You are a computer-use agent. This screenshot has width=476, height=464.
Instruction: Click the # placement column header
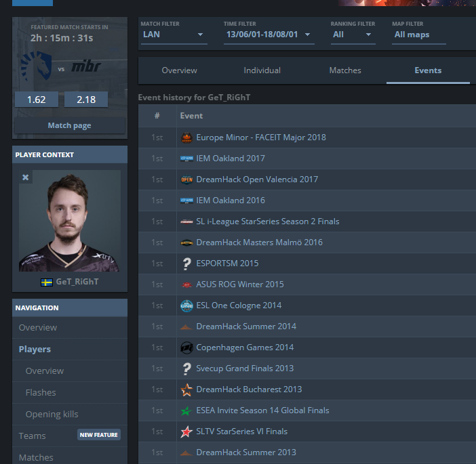pyautogui.click(x=157, y=116)
